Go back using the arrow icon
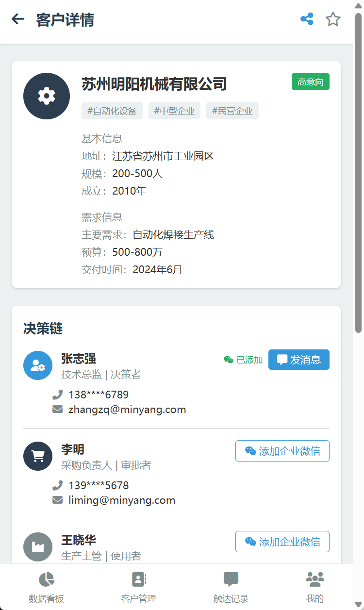Image resolution: width=364 pixels, height=610 pixels. [18, 19]
